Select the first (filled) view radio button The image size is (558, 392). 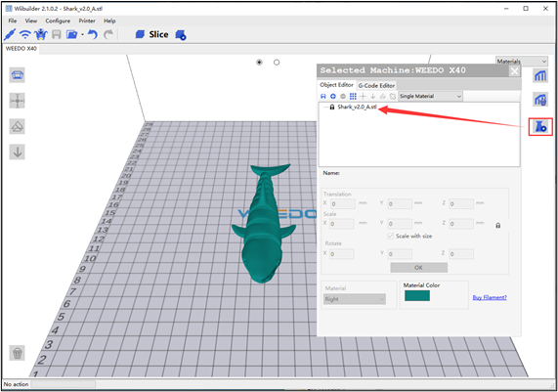[259, 63]
